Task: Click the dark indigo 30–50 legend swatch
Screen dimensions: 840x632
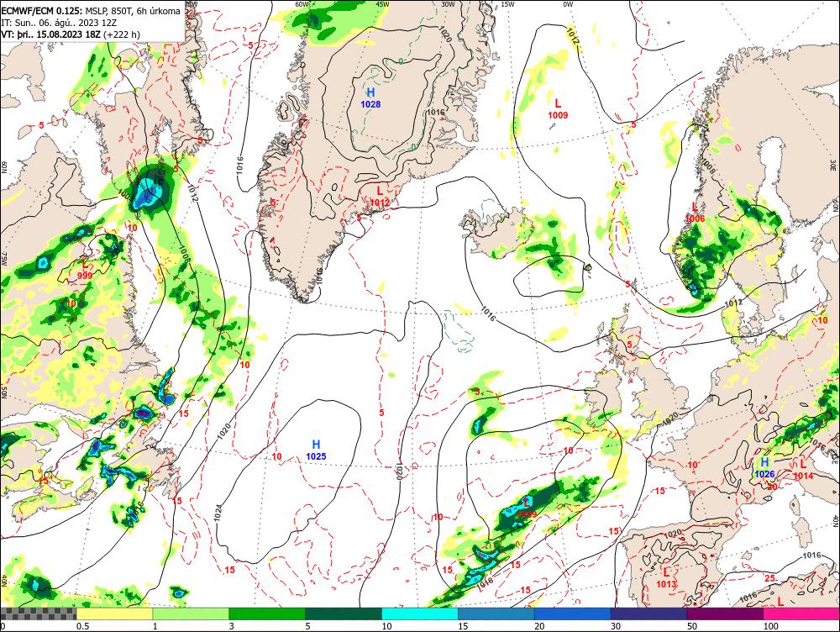Action: 648,614
